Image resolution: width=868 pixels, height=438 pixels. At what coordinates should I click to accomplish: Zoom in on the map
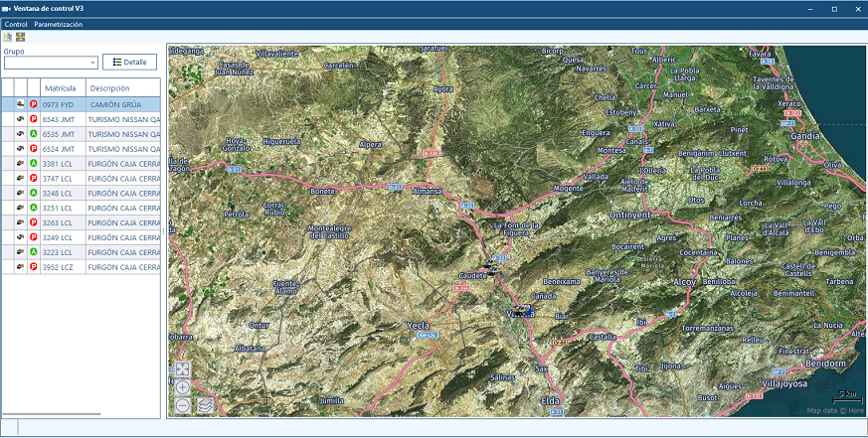click(x=183, y=387)
